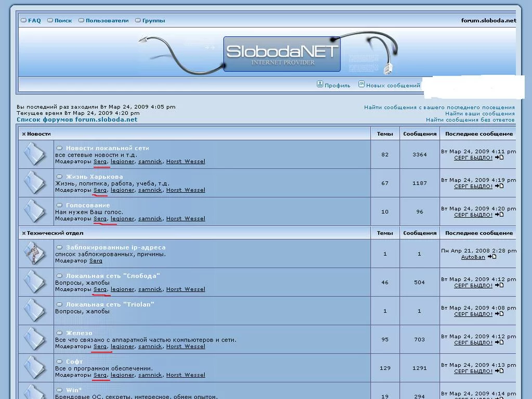This screenshot has height=399, width=532.
Task: Click the latest post arrow in Жизнь Харькова row
Action: tap(499, 186)
